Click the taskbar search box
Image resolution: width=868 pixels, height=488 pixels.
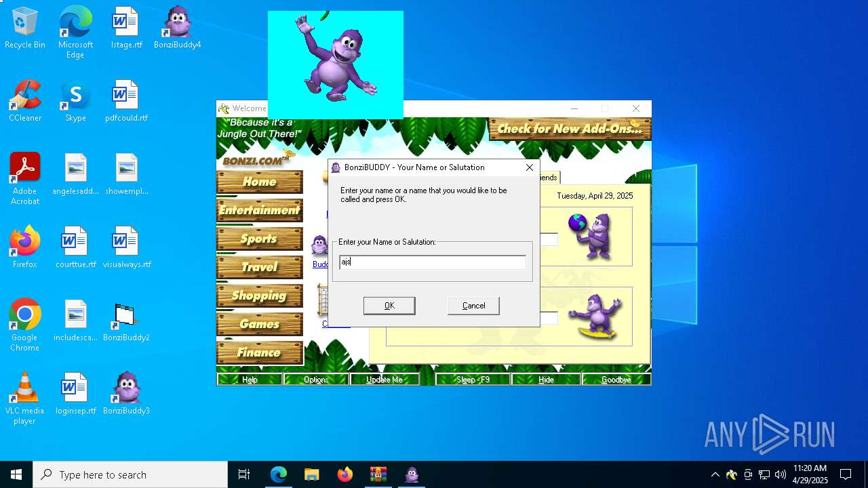click(130, 474)
